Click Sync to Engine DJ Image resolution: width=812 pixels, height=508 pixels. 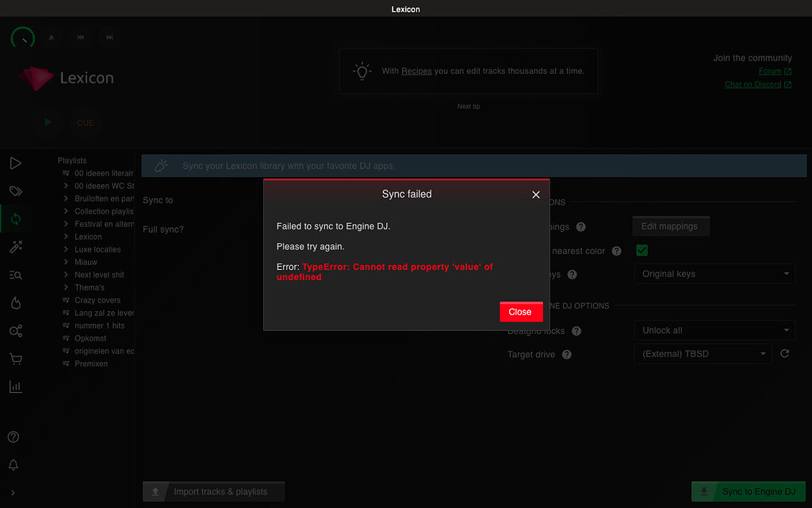tap(748, 491)
